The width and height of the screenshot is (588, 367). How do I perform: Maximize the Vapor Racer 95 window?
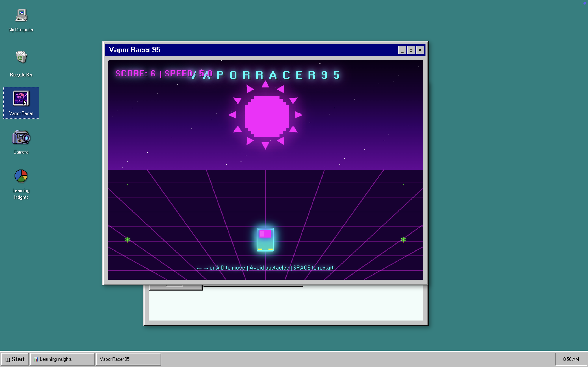411,50
